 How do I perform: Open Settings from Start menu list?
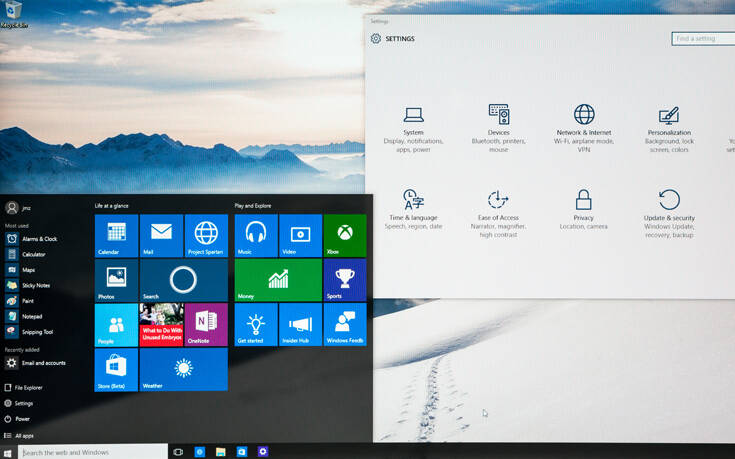click(x=19, y=403)
